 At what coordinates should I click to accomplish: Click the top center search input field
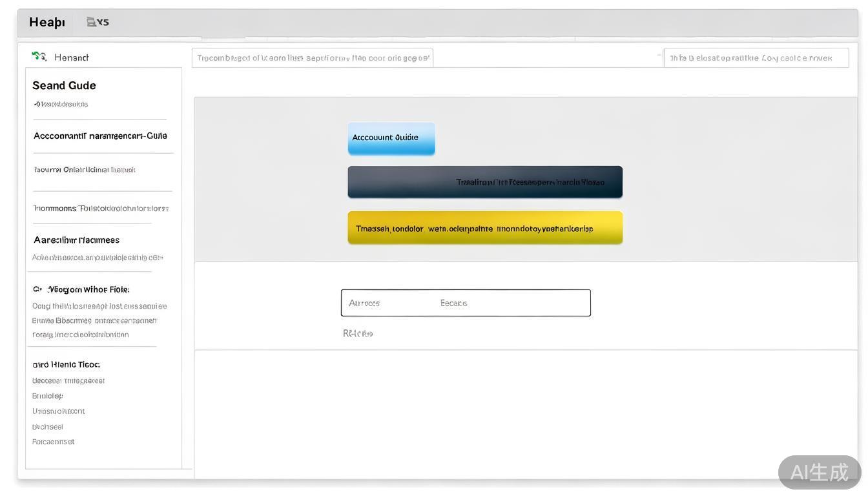(x=313, y=57)
